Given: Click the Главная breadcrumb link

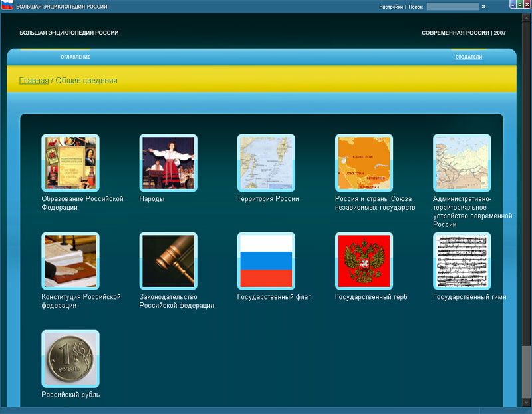Looking at the screenshot, I should (34, 81).
